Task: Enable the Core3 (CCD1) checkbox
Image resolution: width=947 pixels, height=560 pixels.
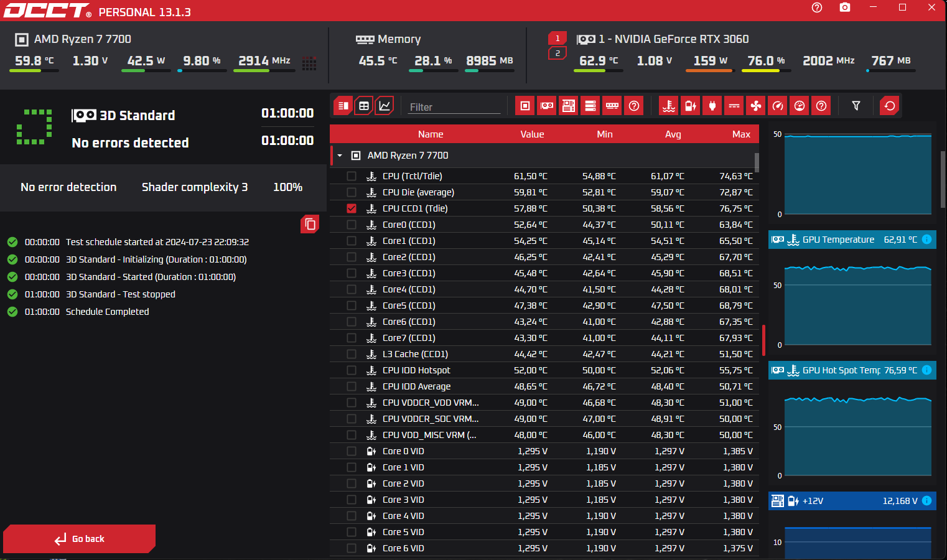Action: [x=352, y=273]
